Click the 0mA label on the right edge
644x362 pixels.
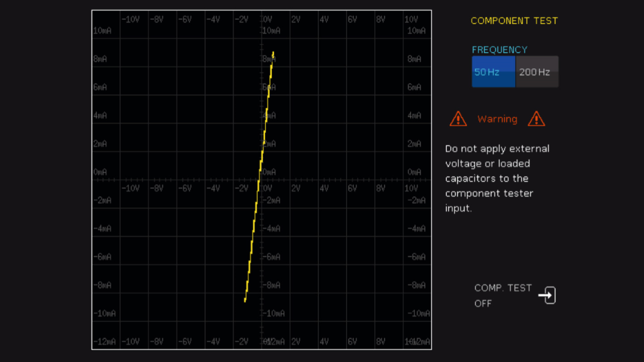coord(414,172)
